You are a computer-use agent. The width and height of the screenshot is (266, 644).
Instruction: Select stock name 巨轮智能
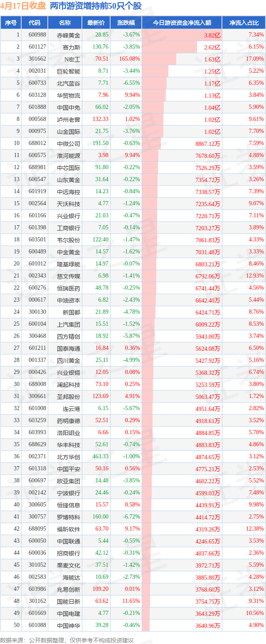coord(69,71)
